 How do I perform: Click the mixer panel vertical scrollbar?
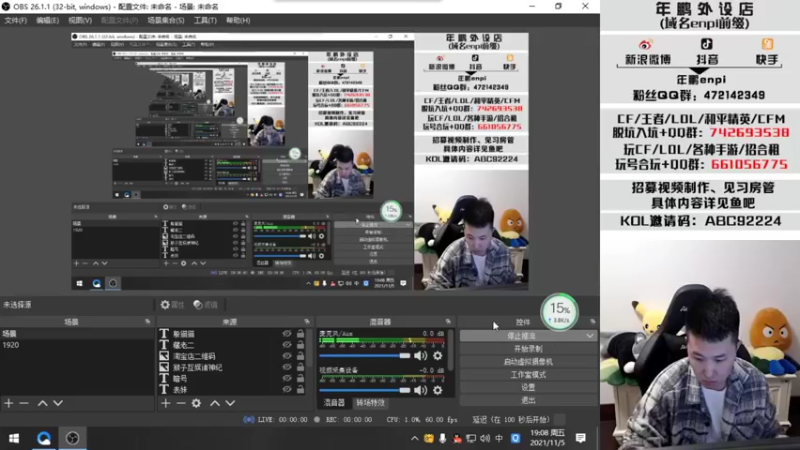coord(451,349)
